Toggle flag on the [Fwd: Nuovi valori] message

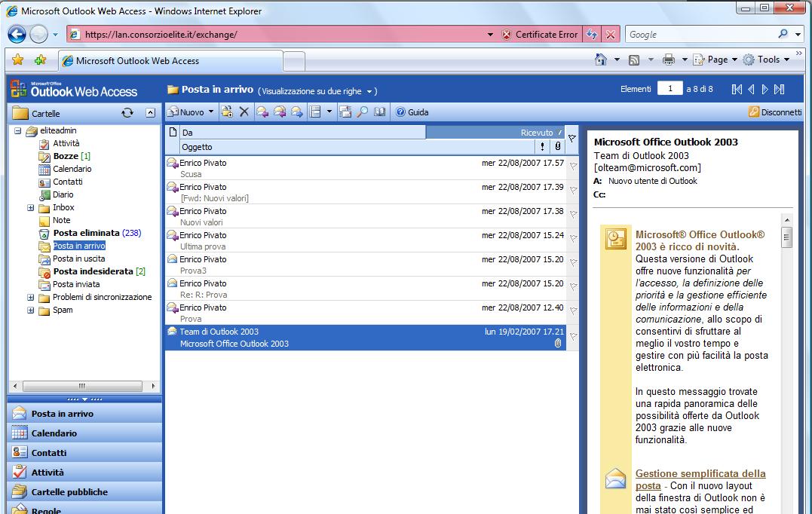tap(573, 191)
